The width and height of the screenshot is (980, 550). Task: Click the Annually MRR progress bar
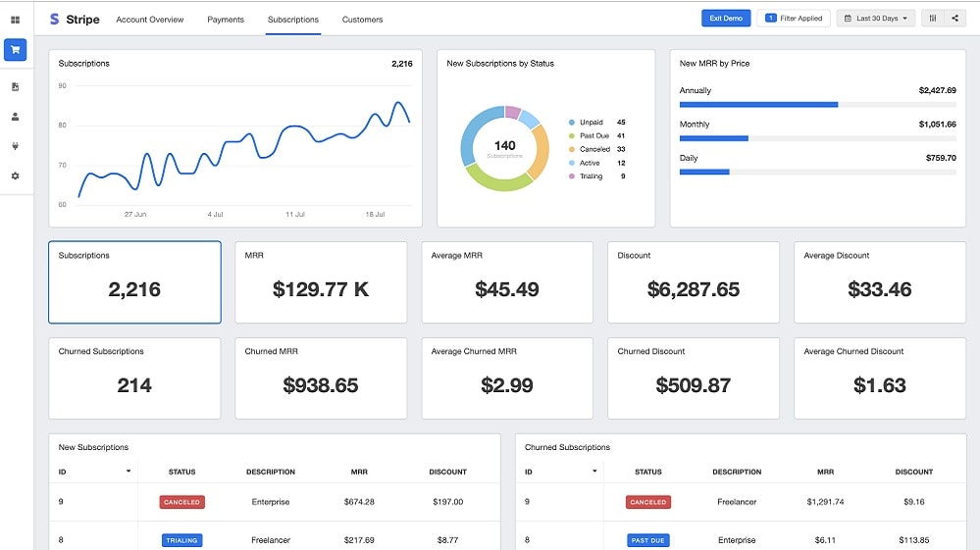click(x=817, y=105)
